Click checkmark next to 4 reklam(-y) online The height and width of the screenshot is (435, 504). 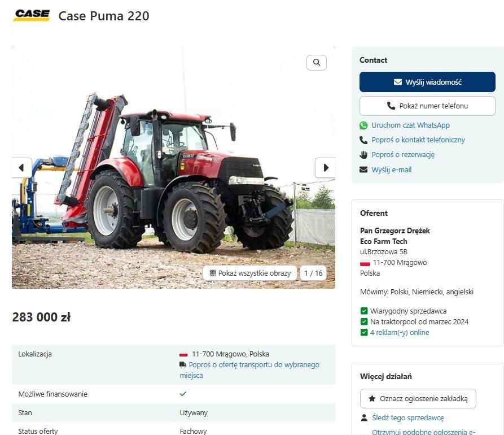pyautogui.click(x=364, y=332)
